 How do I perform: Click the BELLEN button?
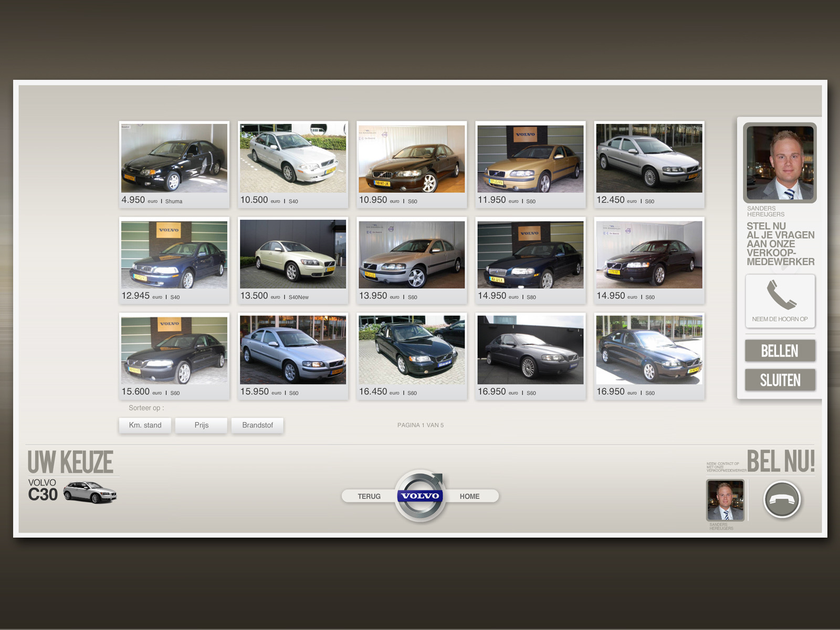(780, 351)
